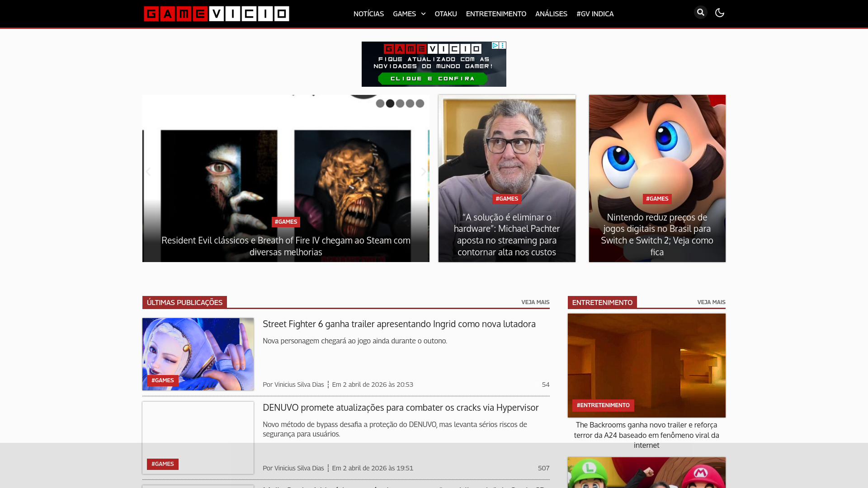The width and height of the screenshot is (868, 488).
Task: Click The Backrooms trailer image
Action: (x=646, y=366)
